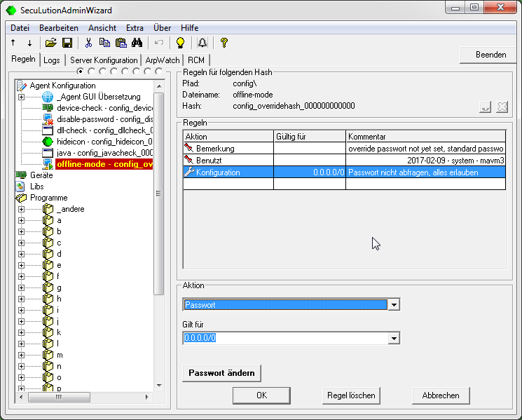The image size is (522, 420).
Task: Click the Libs tree icon
Action: (x=20, y=187)
